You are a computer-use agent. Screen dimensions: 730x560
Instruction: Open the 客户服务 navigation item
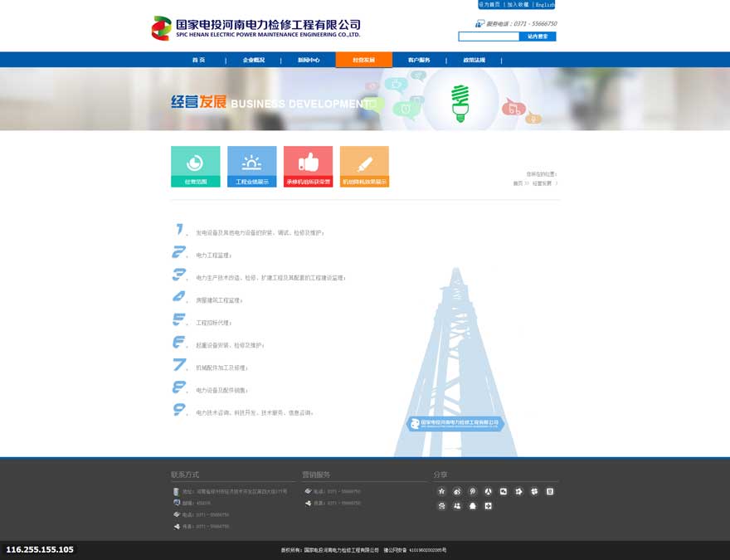pos(419,60)
